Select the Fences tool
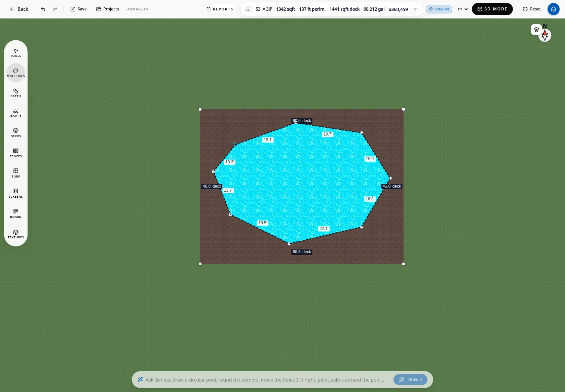Screen dimensions: 565x392 click(x=16, y=153)
